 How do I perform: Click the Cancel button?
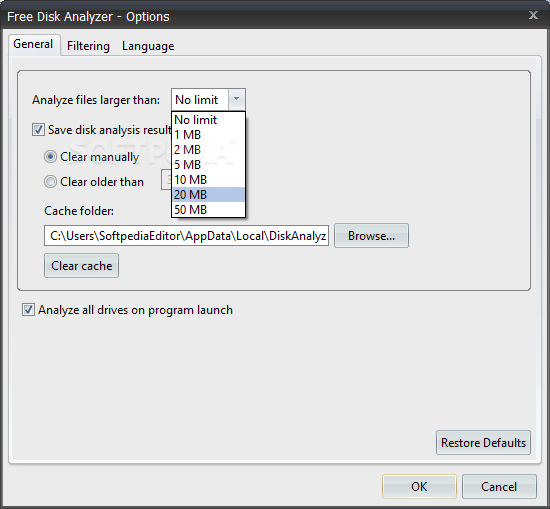tap(499, 487)
